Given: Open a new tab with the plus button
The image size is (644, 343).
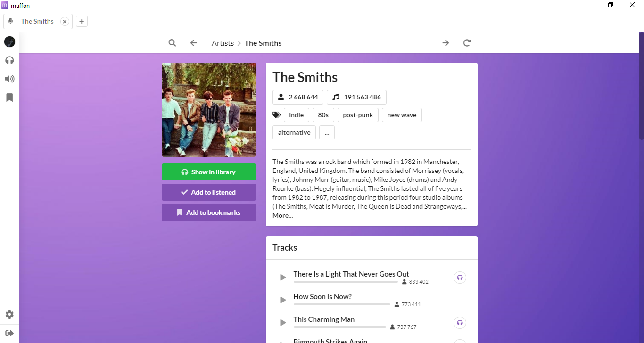Looking at the screenshot, I should point(82,21).
